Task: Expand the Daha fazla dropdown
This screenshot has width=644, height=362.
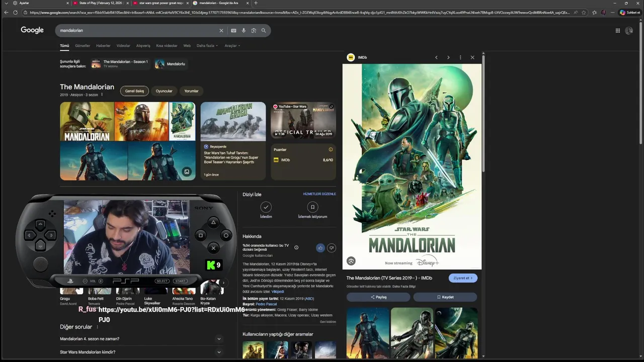Action: pyautogui.click(x=207, y=46)
